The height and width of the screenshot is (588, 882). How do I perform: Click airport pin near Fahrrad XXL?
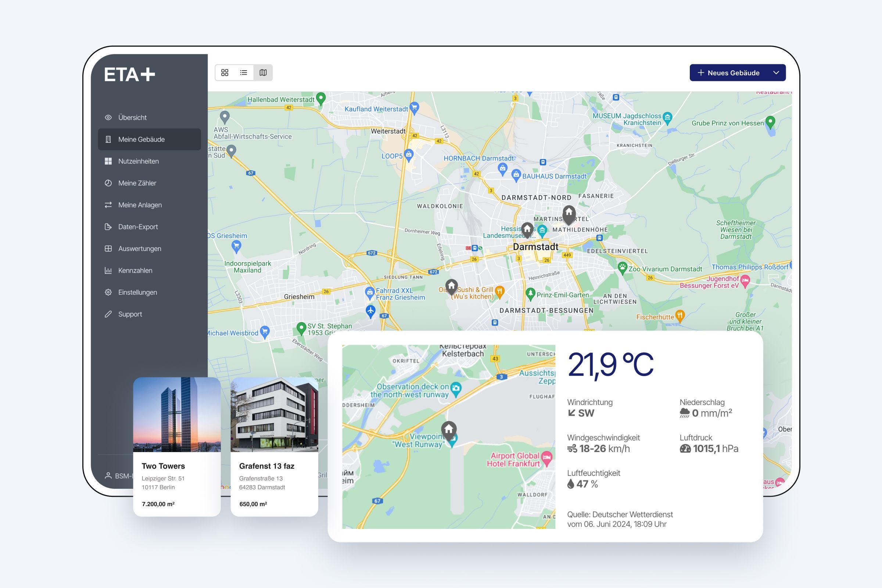point(370,311)
